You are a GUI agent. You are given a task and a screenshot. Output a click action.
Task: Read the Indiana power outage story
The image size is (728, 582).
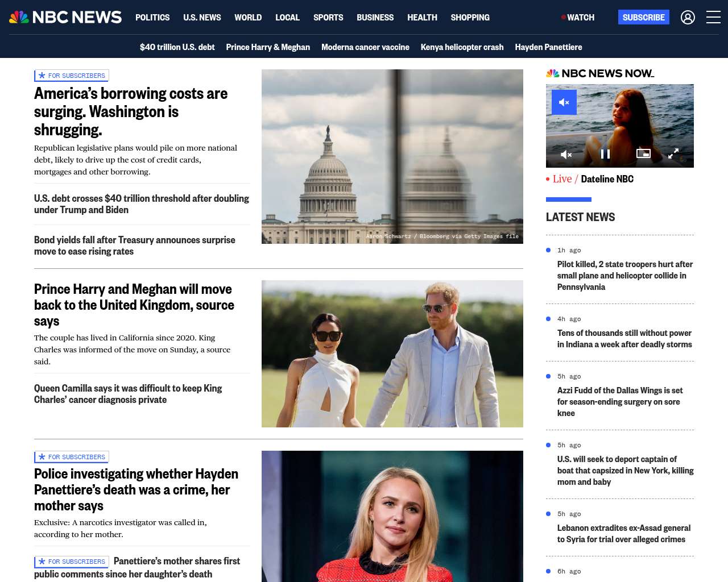click(x=624, y=339)
